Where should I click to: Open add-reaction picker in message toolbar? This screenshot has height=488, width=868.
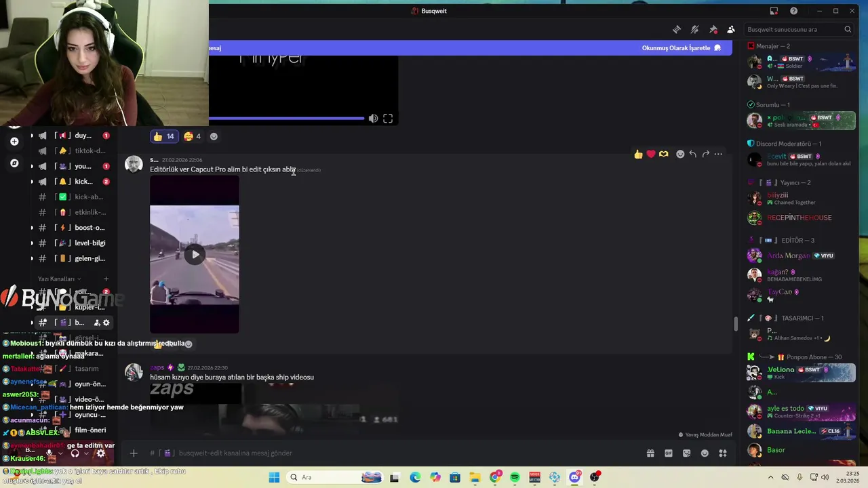pos(680,155)
